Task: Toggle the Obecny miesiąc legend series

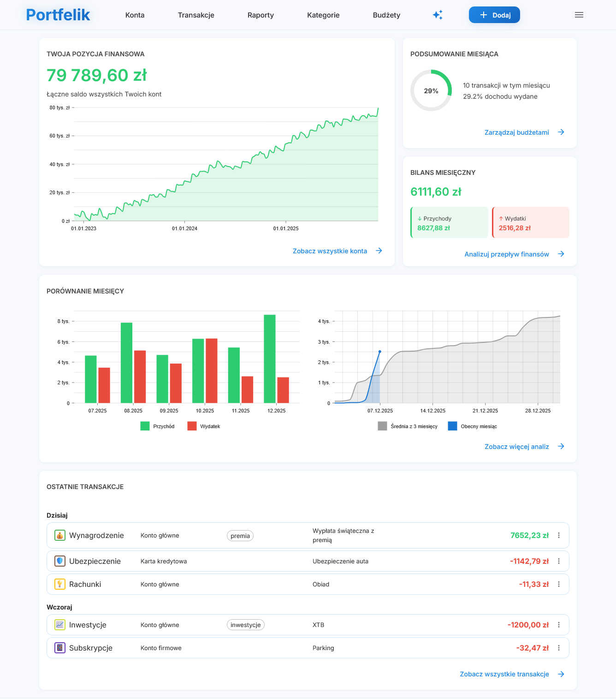Action: (473, 426)
